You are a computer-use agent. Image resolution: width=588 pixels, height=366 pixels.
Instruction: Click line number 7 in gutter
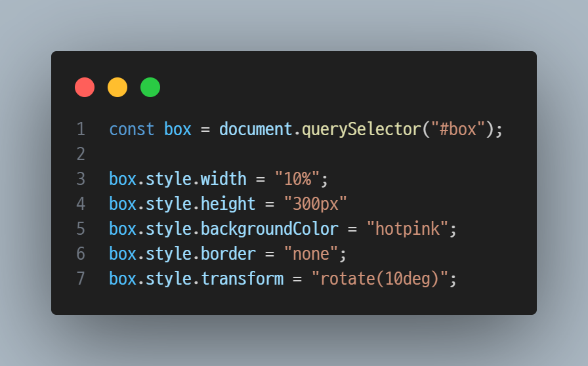(81, 279)
